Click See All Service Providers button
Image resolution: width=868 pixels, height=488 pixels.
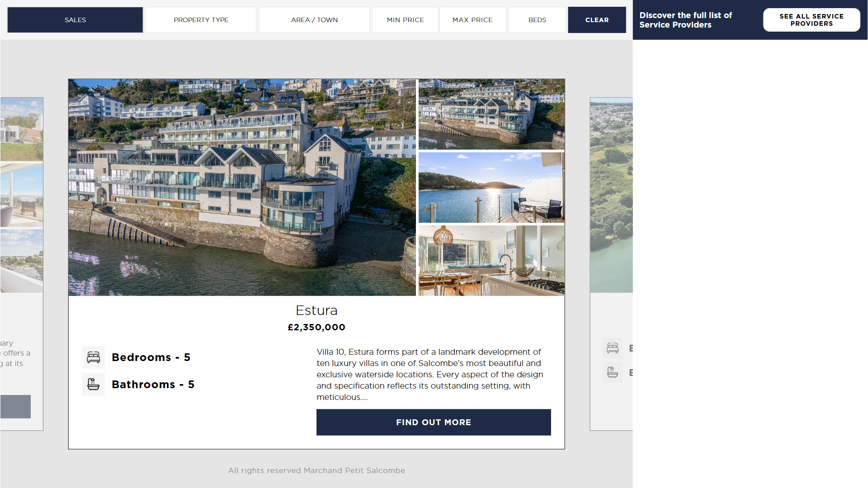click(x=811, y=20)
